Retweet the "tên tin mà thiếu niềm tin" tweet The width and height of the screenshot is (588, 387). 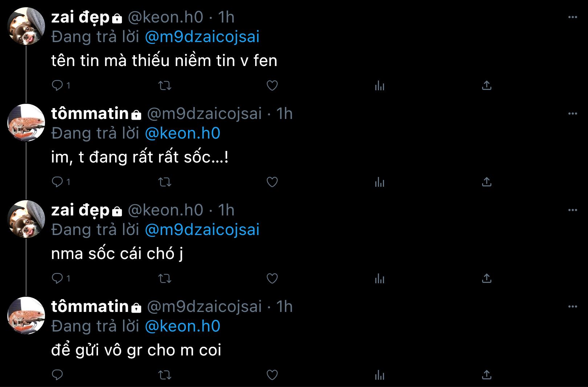[165, 86]
